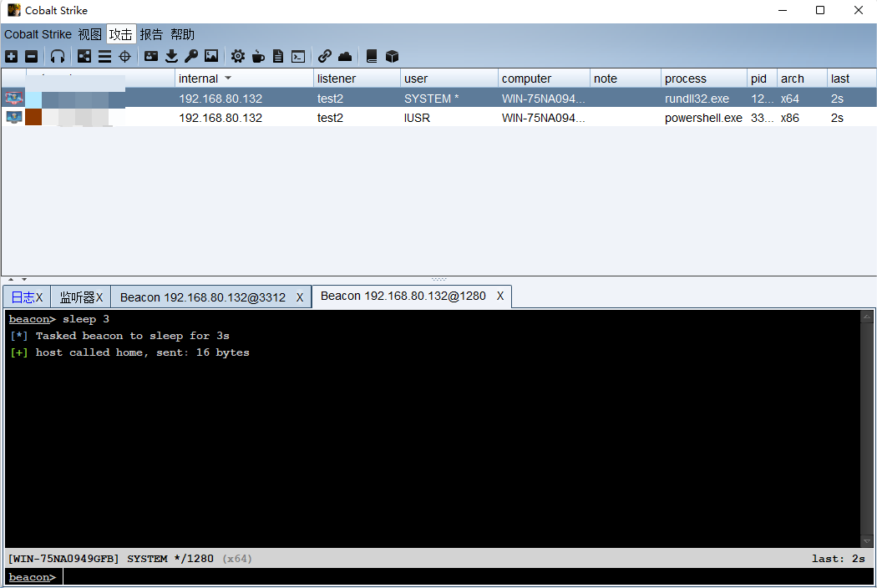
Task: Open downloaded files with download arrow icon
Action: [x=172, y=57]
